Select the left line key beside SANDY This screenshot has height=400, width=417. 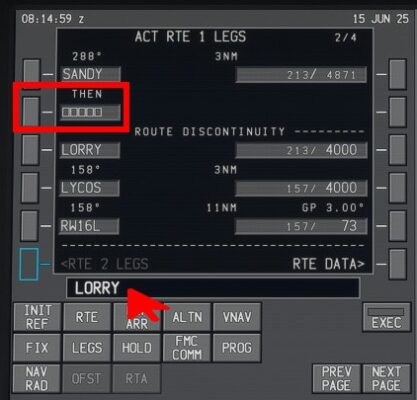pos(32,74)
